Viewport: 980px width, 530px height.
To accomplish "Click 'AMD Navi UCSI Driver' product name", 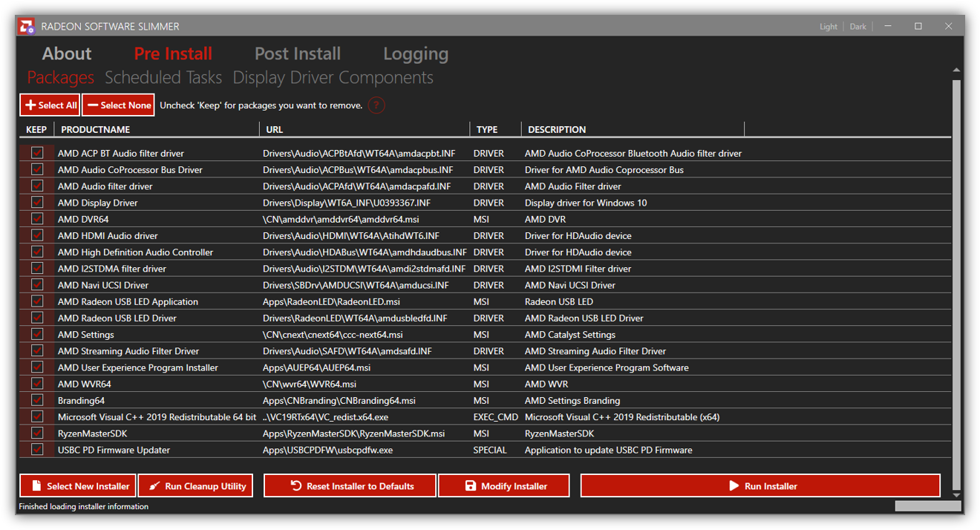I will [103, 285].
